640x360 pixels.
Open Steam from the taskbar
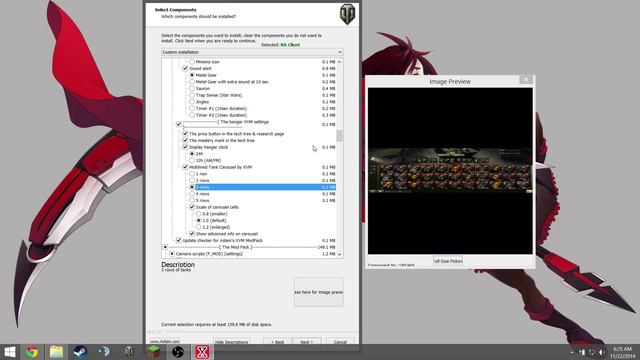(x=80, y=352)
